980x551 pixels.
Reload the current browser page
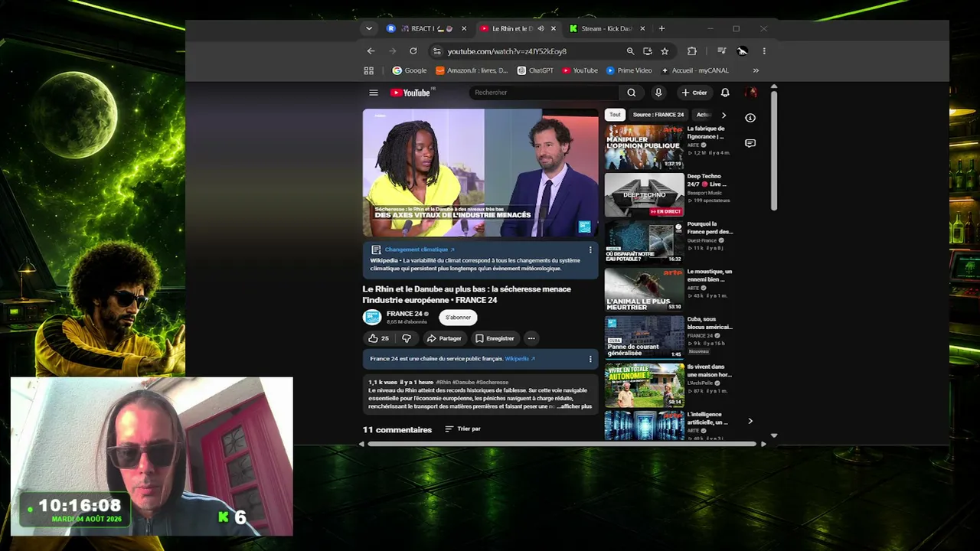(413, 51)
